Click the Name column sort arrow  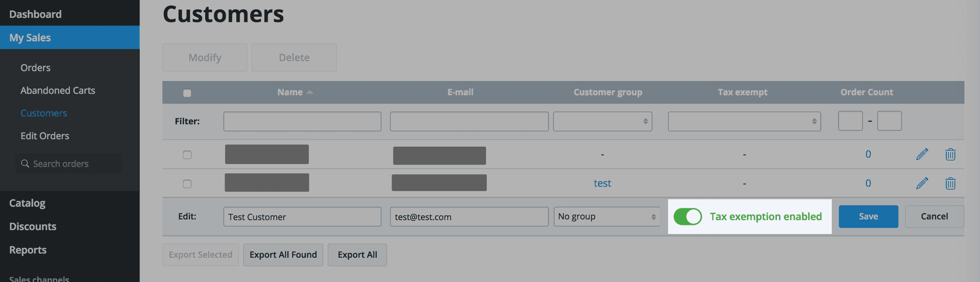310,92
